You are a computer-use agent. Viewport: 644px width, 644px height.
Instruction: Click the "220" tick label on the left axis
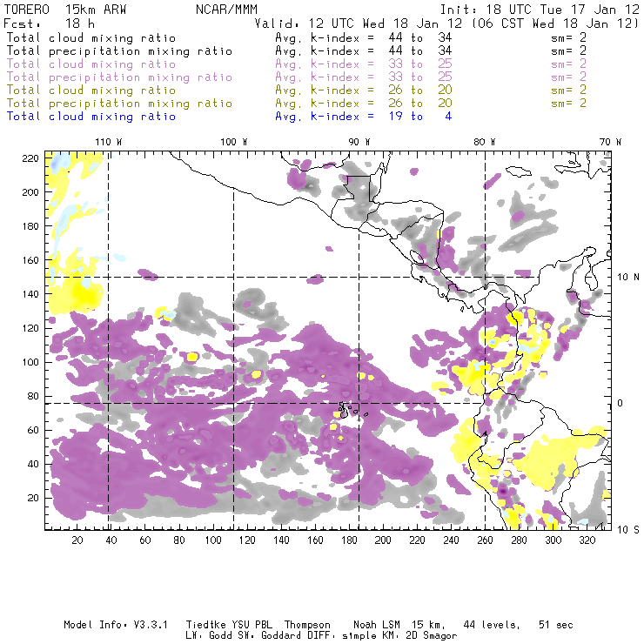tap(30, 158)
